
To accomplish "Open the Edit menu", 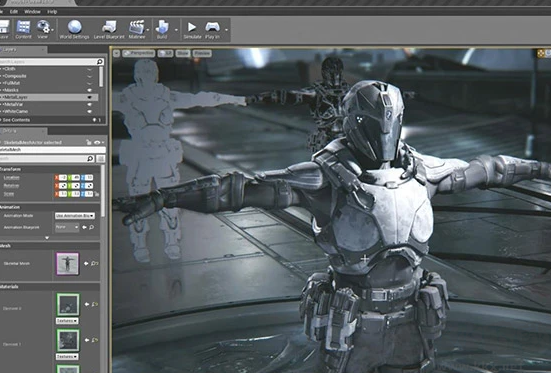I will (x=14, y=12).
